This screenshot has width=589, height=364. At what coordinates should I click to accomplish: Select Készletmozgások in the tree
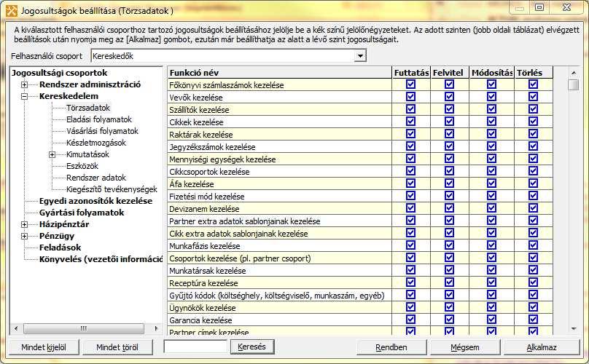pos(96,143)
